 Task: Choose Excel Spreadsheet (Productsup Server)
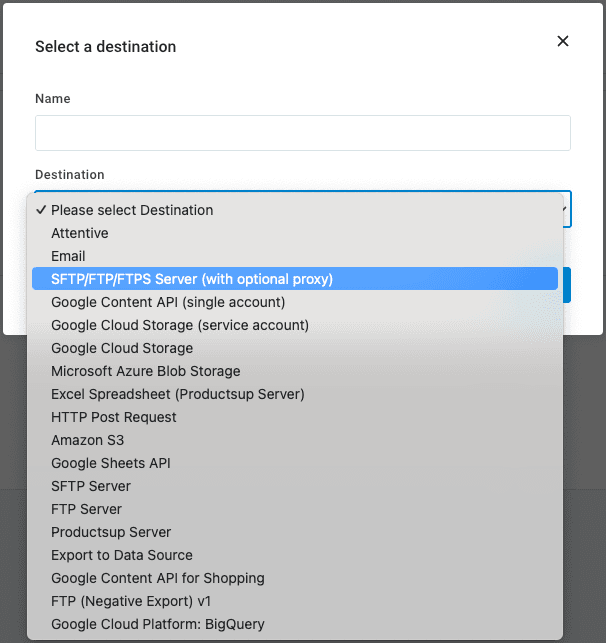click(x=178, y=394)
